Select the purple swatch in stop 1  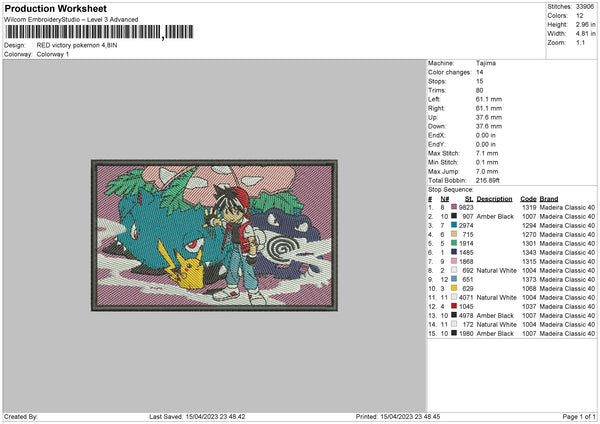point(454,207)
